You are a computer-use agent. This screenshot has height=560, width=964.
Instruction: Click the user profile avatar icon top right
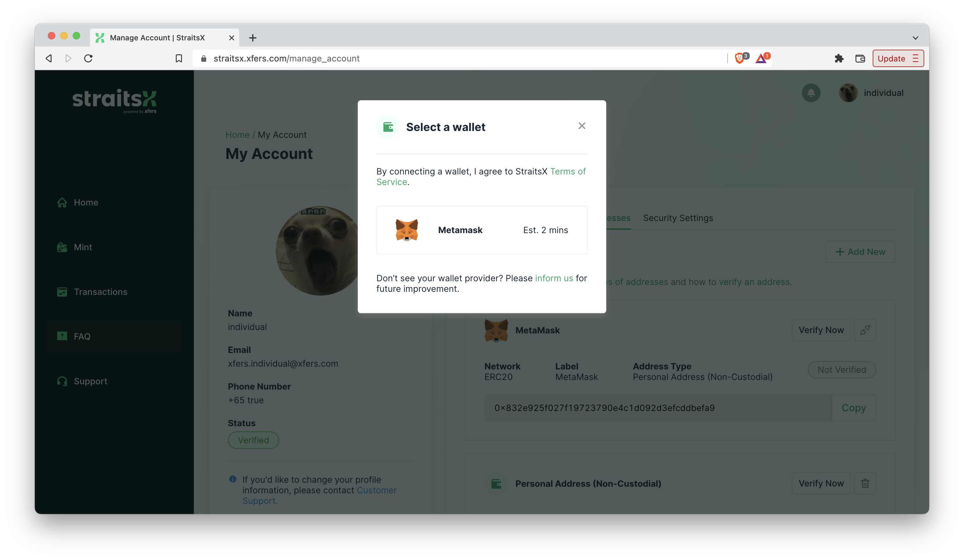[x=847, y=93]
